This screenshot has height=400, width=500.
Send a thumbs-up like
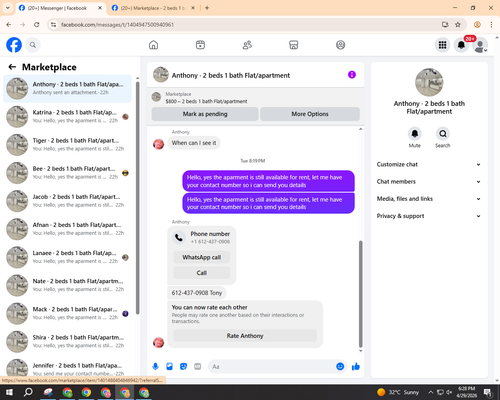(356, 367)
